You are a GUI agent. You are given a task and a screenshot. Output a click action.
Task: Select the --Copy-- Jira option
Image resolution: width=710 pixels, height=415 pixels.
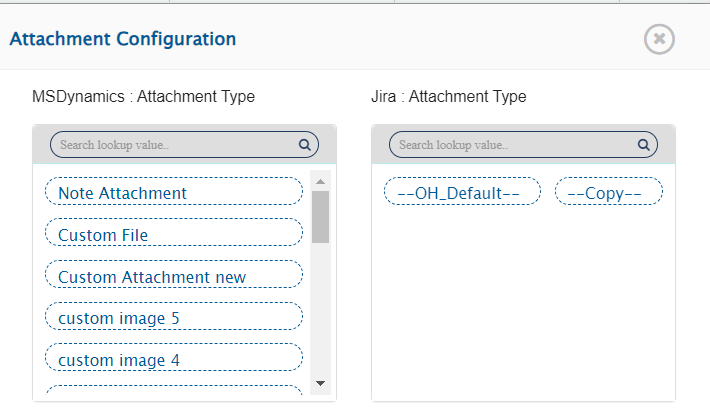(609, 192)
